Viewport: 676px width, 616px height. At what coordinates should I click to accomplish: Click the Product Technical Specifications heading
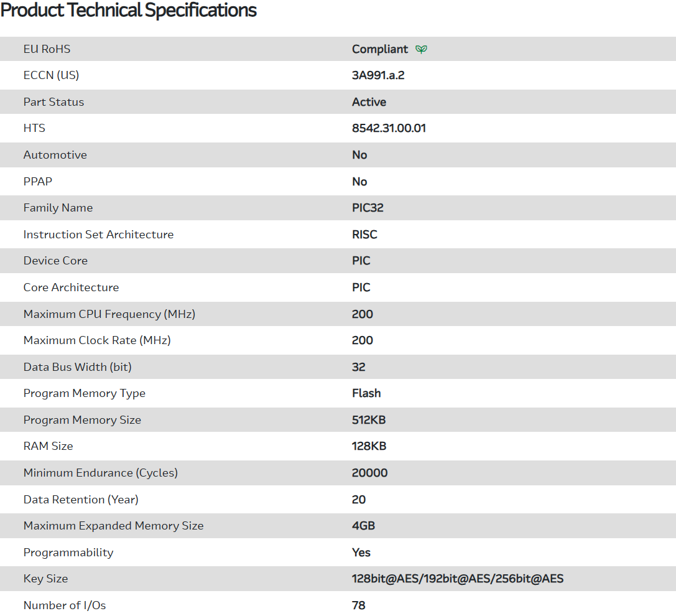[x=129, y=10]
